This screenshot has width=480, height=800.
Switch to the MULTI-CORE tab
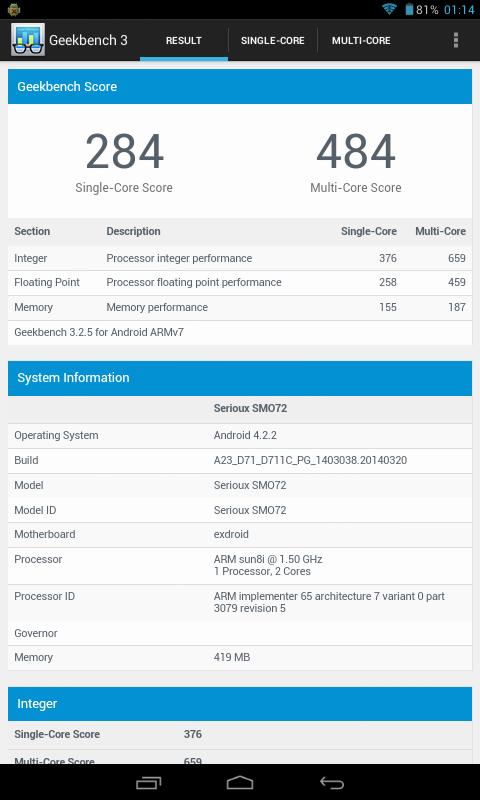pyautogui.click(x=361, y=41)
